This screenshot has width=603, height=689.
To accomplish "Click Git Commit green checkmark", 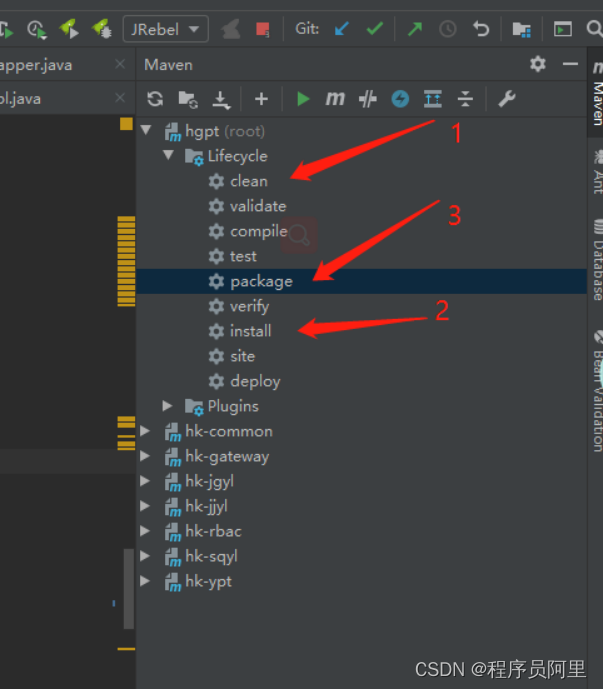I will point(374,29).
